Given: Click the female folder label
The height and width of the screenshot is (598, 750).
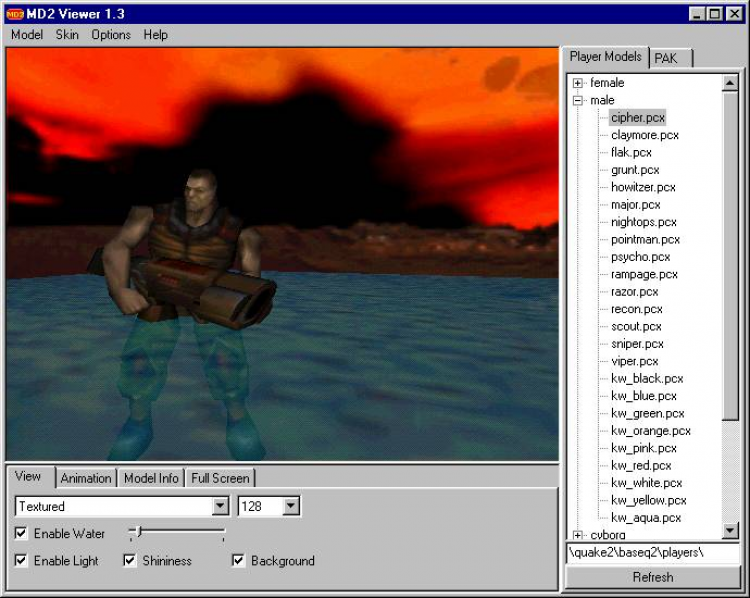Looking at the screenshot, I should [x=607, y=83].
